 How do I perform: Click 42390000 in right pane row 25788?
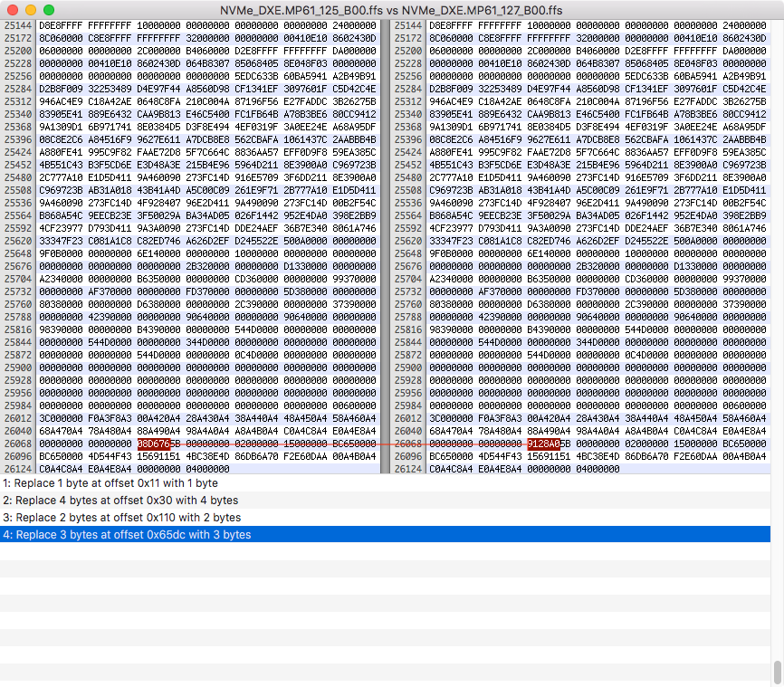[500, 317]
